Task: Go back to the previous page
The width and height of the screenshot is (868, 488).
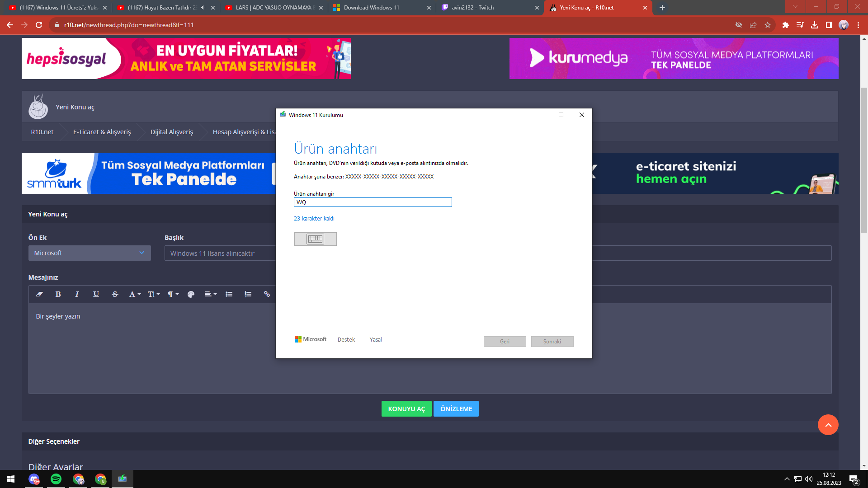Action: (x=10, y=25)
